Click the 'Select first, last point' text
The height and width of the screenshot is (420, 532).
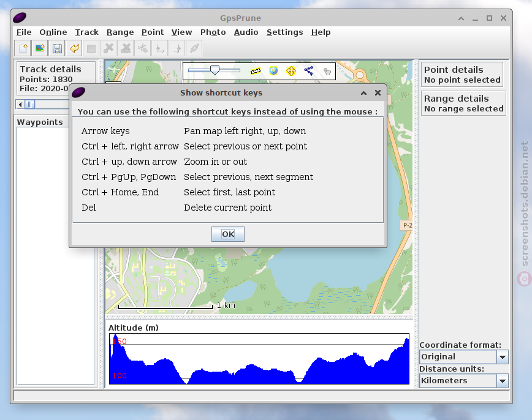[229, 192]
